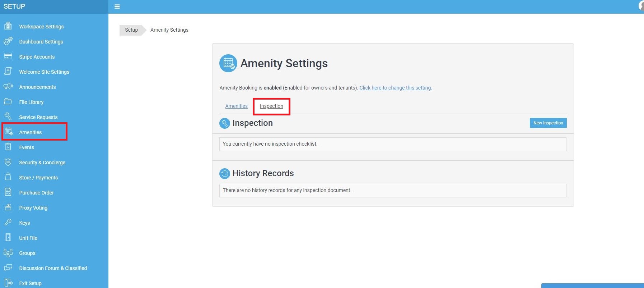Click the Announcements megaphone icon

(8, 87)
